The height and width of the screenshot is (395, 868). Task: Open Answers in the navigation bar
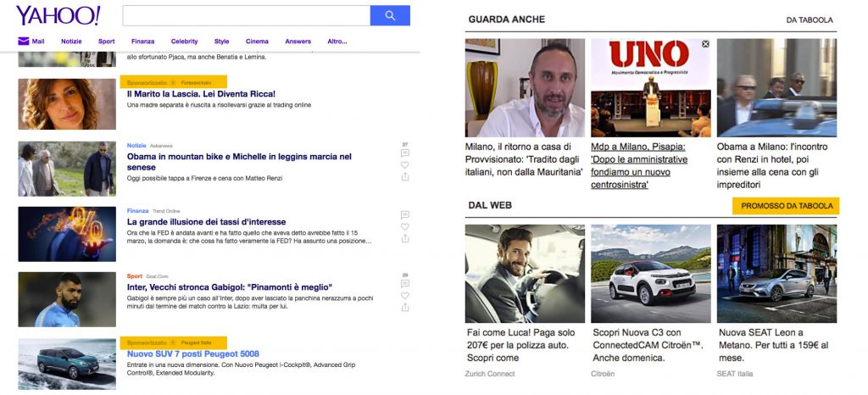click(298, 42)
